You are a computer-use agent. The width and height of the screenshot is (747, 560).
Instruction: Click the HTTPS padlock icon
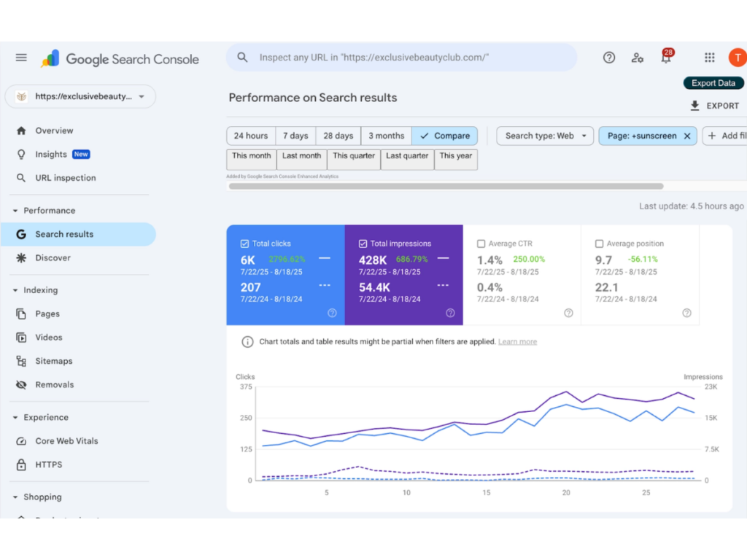[21, 464]
